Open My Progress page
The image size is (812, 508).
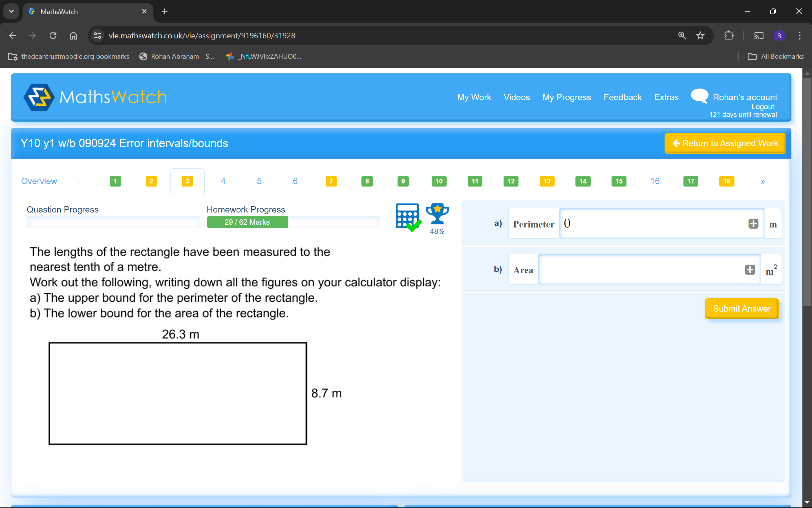567,97
